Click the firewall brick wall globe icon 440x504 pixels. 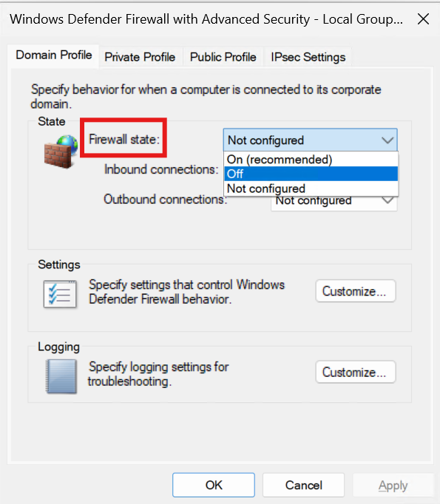click(x=61, y=151)
